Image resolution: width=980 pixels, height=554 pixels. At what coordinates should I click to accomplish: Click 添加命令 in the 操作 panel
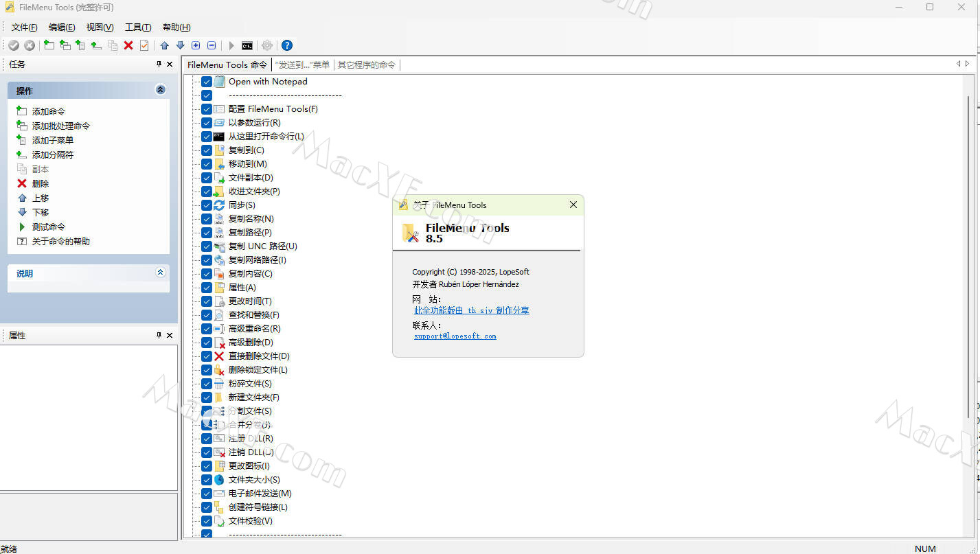[49, 111]
